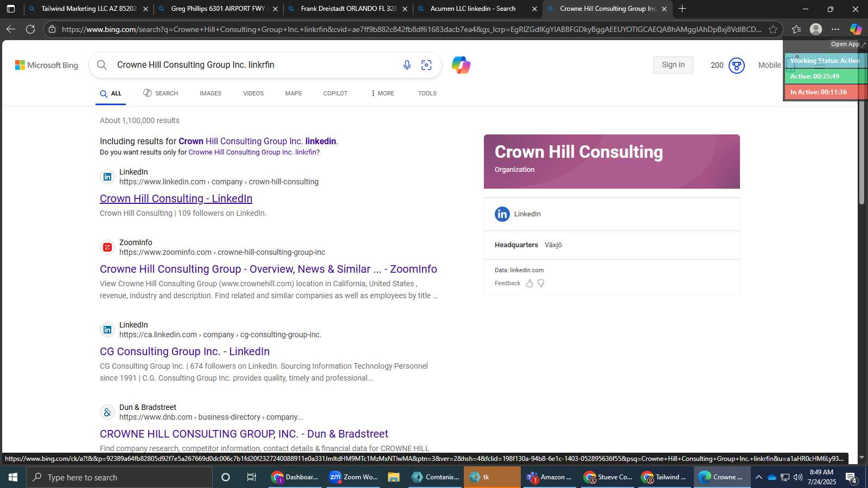Select the ALL results tab
Viewport: 868px width, 488px height.
[111, 93]
